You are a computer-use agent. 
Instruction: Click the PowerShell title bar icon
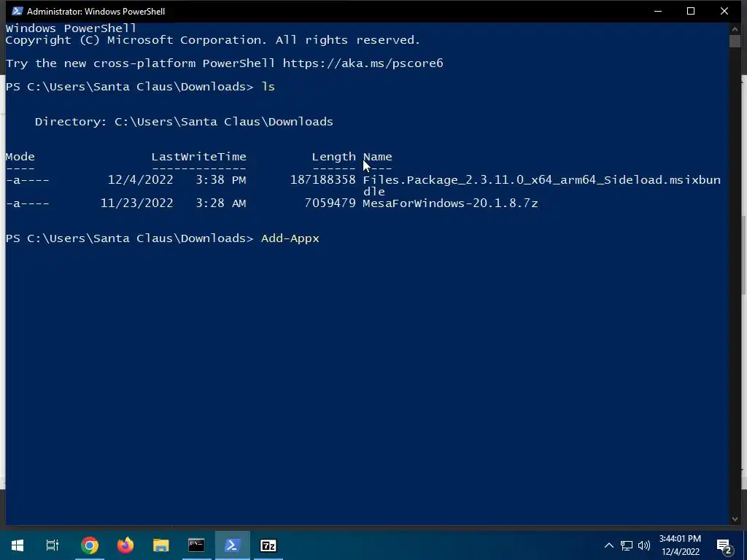coord(18,11)
